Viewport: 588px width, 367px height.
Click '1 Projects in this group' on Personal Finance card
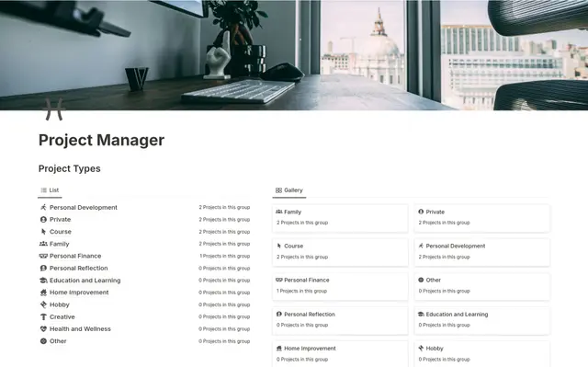click(302, 291)
